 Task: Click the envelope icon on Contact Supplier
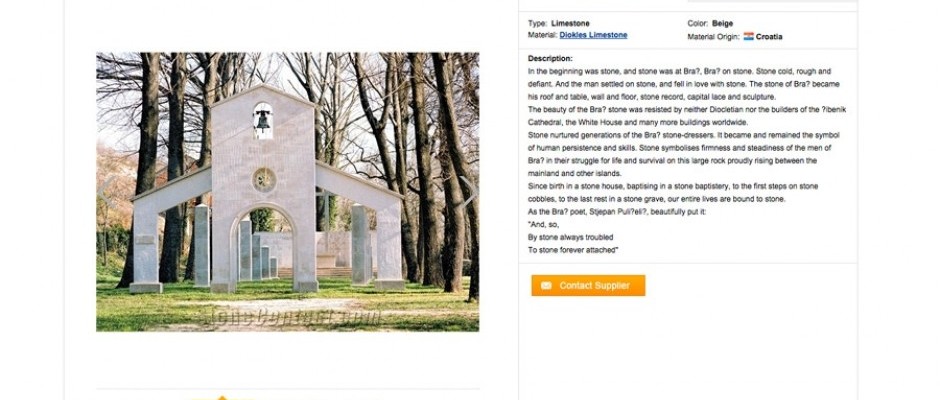click(546, 286)
